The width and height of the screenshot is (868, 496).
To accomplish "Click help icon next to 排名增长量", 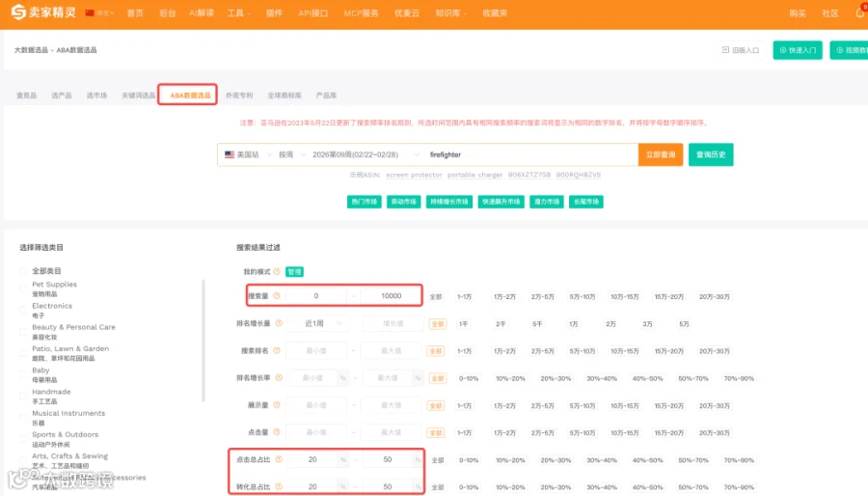I will 279,323.
